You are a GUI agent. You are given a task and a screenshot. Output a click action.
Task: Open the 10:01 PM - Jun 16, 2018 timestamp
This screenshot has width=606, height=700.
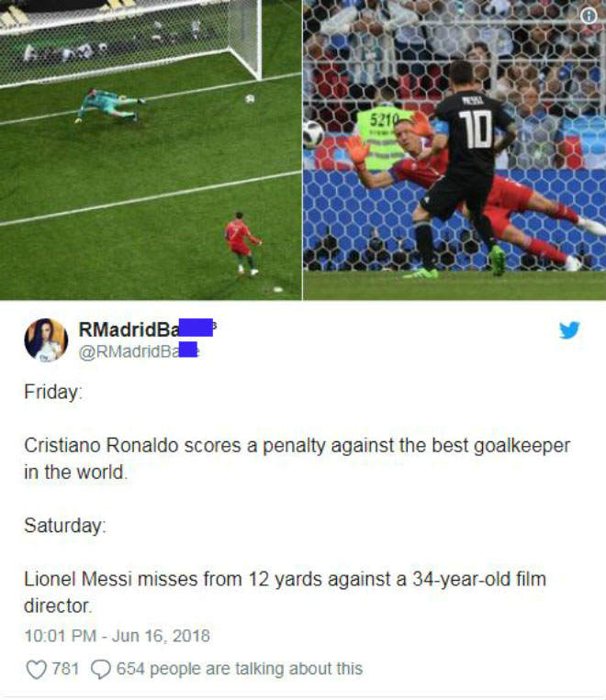[x=118, y=636]
